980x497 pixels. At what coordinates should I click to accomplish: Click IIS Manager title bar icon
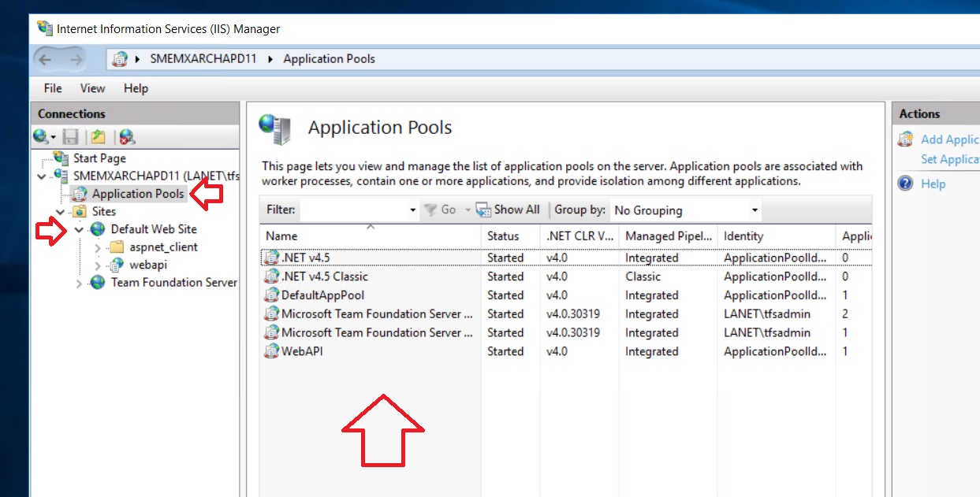coord(45,28)
